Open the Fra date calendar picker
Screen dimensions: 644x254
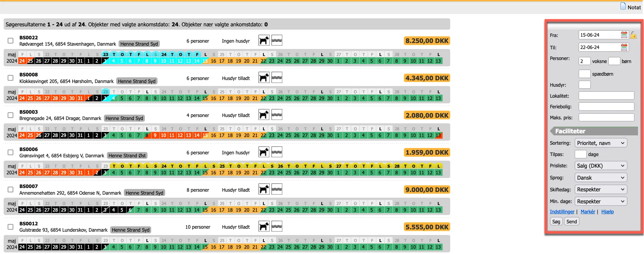pyautogui.click(x=624, y=35)
